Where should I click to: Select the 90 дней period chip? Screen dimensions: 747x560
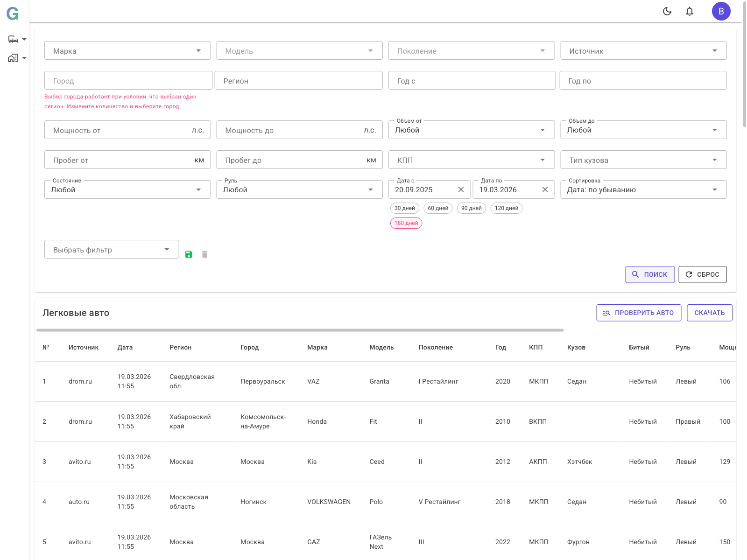471,208
